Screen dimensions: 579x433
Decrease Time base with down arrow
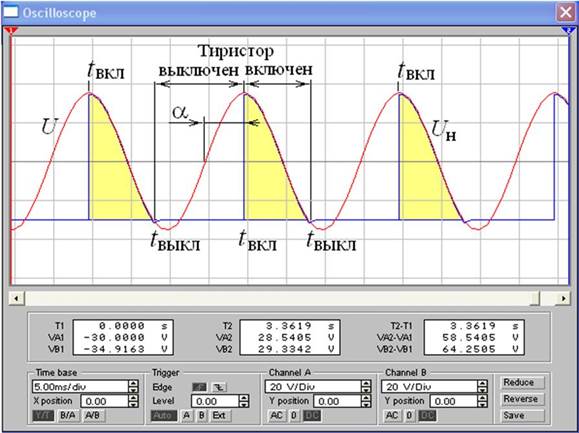(x=133, y=390)
